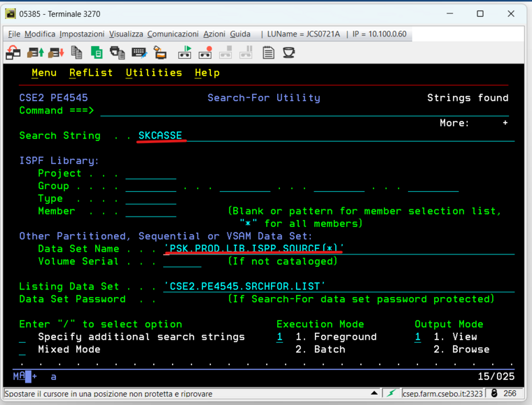Click the copy toolbar icon
Screen dimensions: 532x405
pos(76,53)
